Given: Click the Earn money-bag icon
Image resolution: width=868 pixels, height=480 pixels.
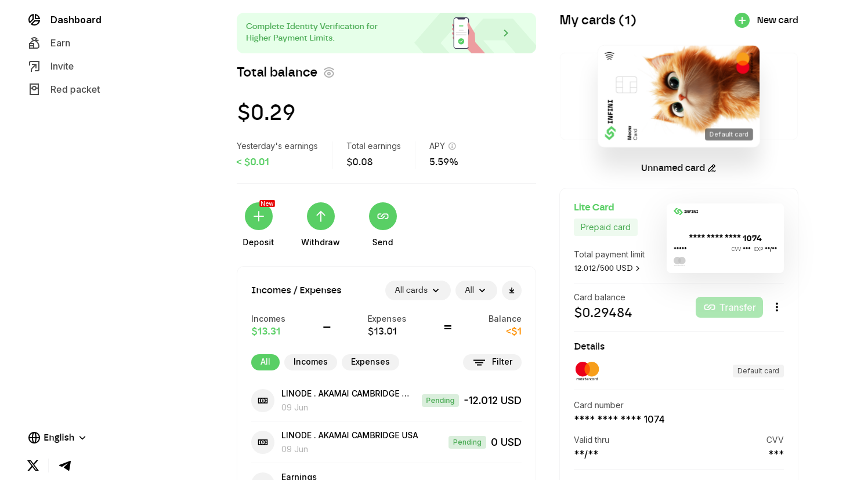Looking at the screenshot, I should coord(34,43).
